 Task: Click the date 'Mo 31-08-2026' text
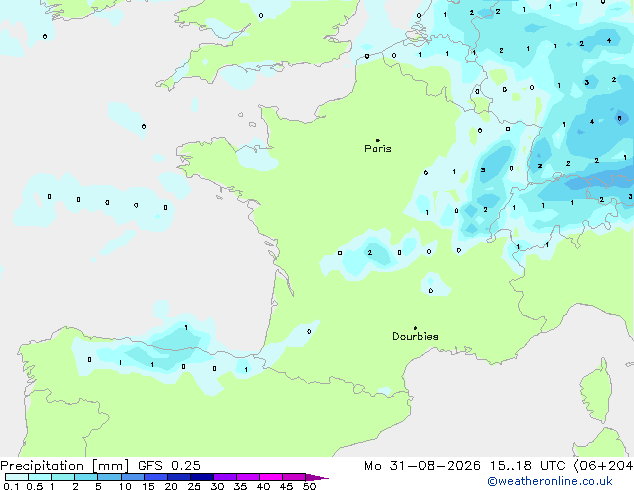click(423, 466)
